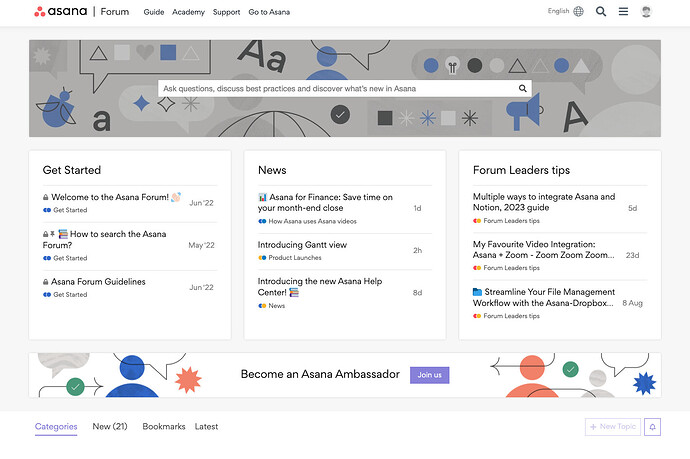
Task: Click the 8d timestamp on Help Center topic
Action: click(x=418, y=293)
